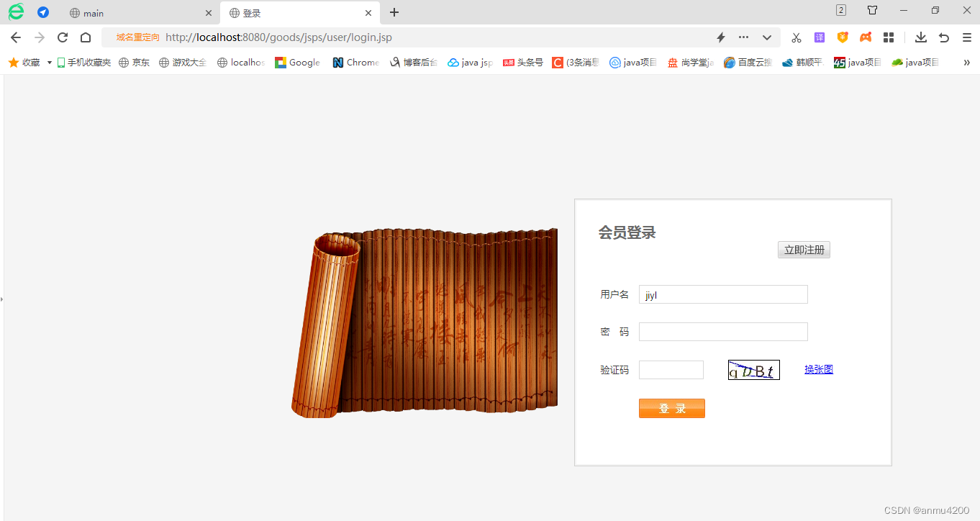Open the download manager
The height and width of the screenshot is (521, 980).
pyautogui.click(x=920, y=37)
